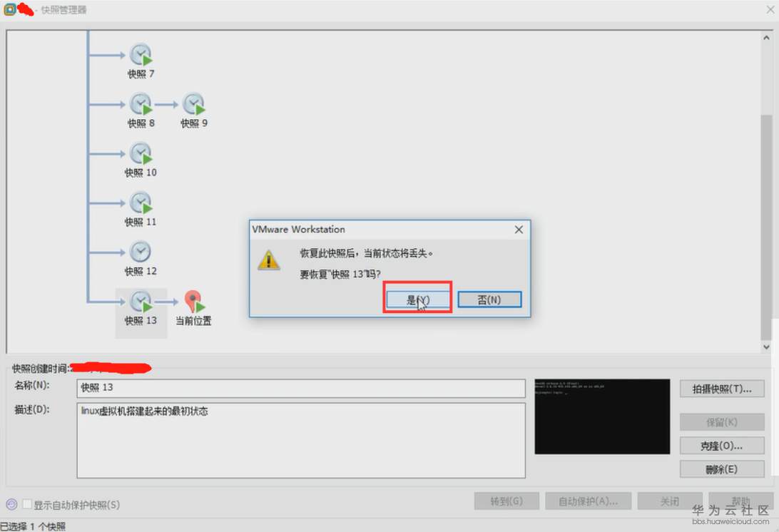Click the VMware app icon in title bar

[x=10, y=9]
